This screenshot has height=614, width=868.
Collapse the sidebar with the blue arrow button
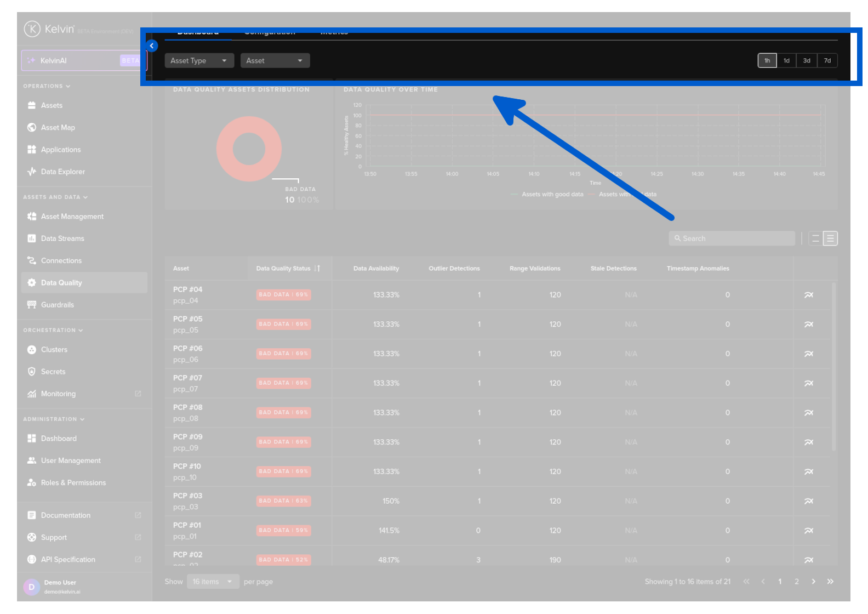point(152,46)
